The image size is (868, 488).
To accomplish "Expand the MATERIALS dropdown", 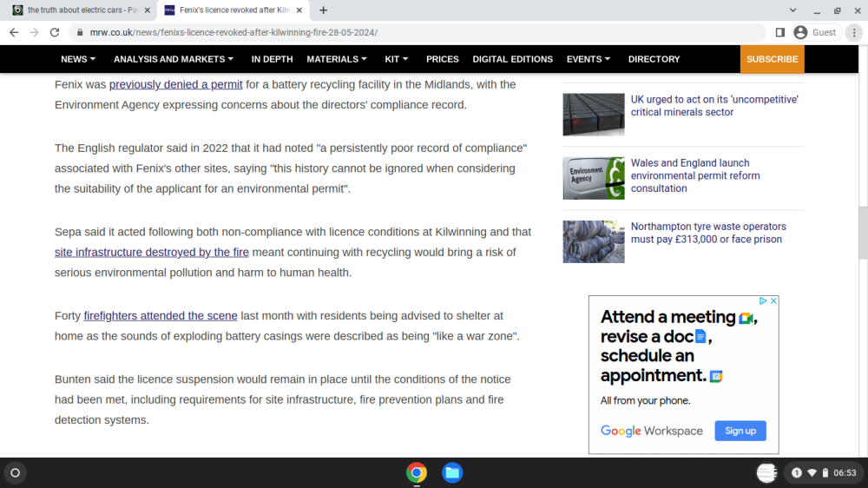I will click(337, 59).
